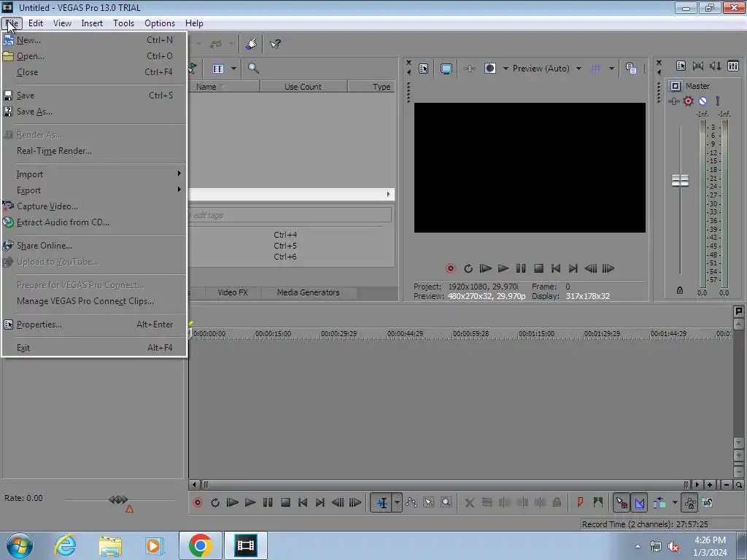Select the Zoom Edit tool
747x560 pixels.
point(446,503)
